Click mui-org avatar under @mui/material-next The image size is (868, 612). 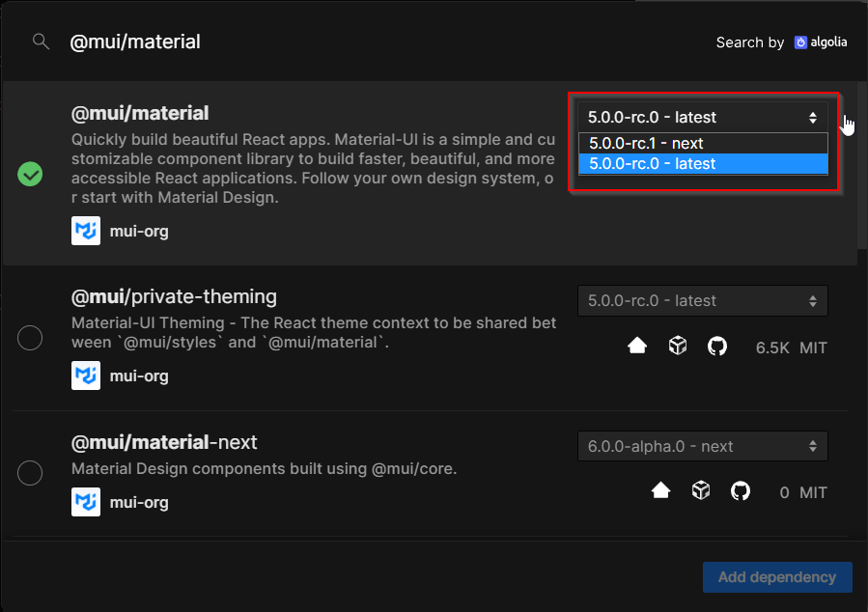(x=86, y=502)
